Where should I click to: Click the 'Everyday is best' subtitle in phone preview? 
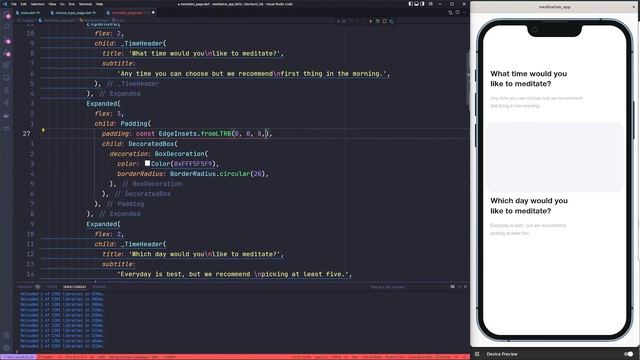(528, 229)
